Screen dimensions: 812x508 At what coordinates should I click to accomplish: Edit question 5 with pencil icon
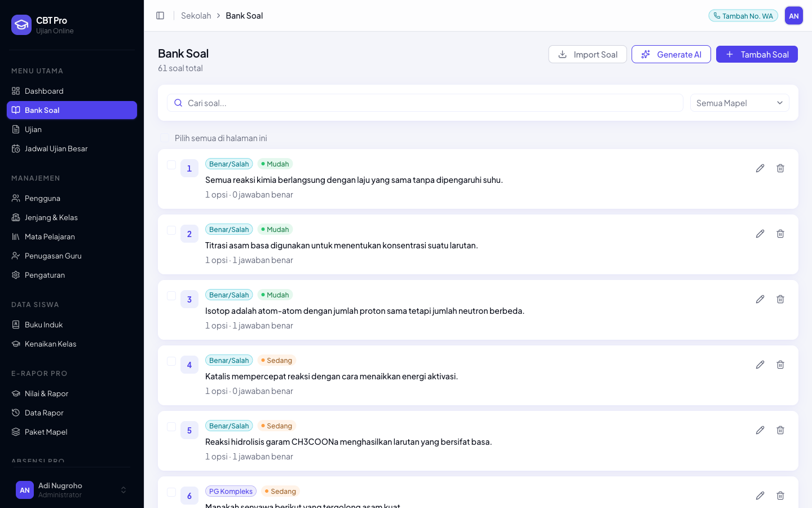click(760, 430)
